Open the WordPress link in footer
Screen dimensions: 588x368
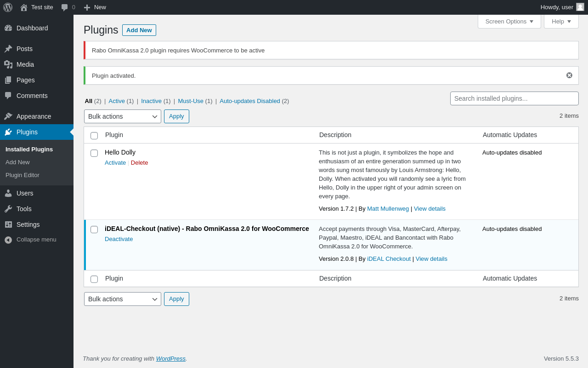pos(171,359)
